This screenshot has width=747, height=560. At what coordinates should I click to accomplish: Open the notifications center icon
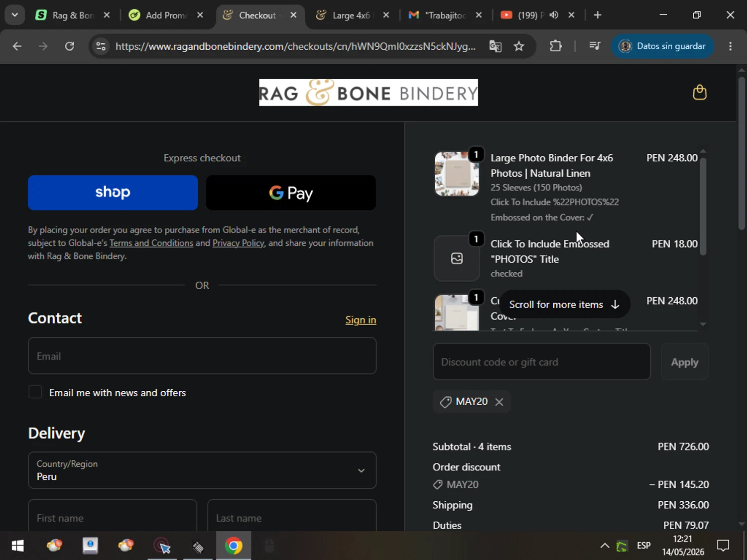[723, 546]
